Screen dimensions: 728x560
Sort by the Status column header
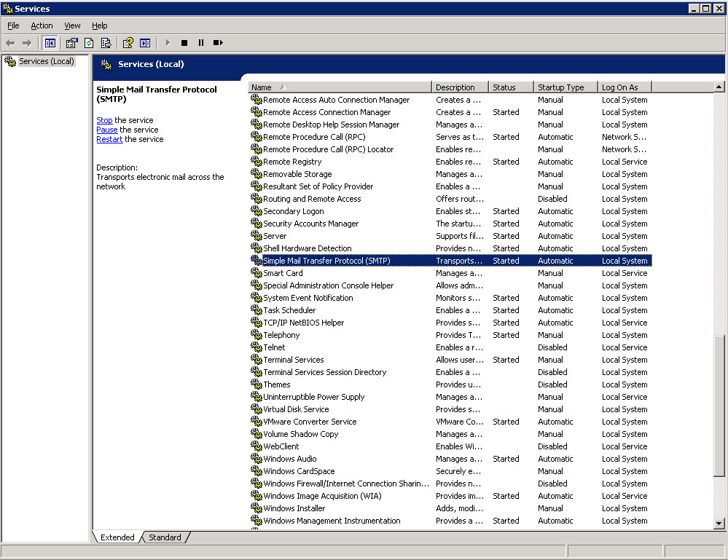point(511,87)
